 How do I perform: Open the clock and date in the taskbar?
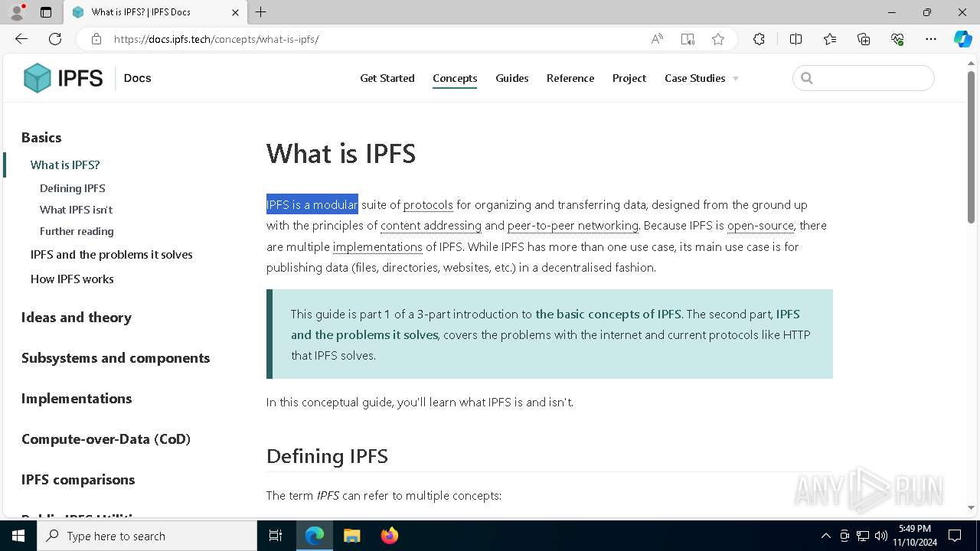click(x=915, y=536)
